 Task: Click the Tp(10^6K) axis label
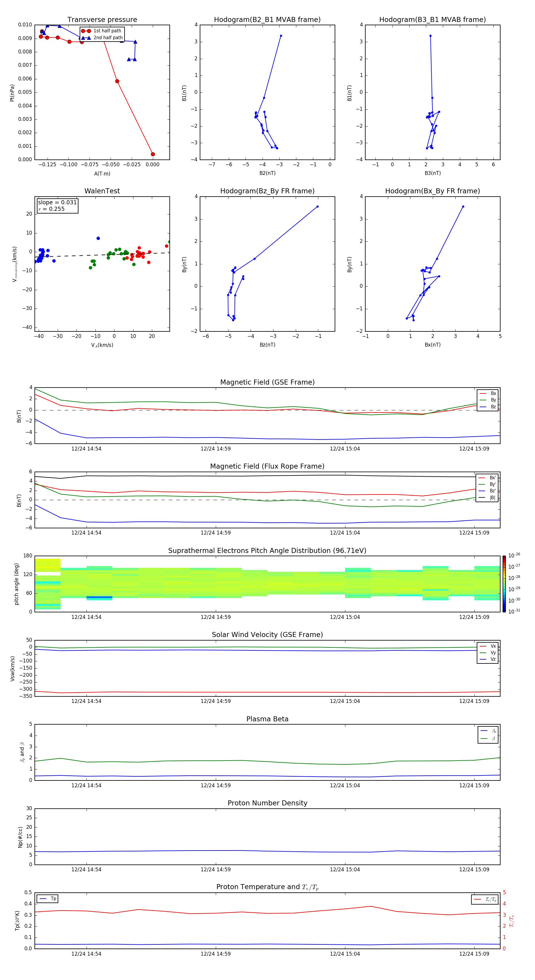pyautogui.click(x=17, y=921)
